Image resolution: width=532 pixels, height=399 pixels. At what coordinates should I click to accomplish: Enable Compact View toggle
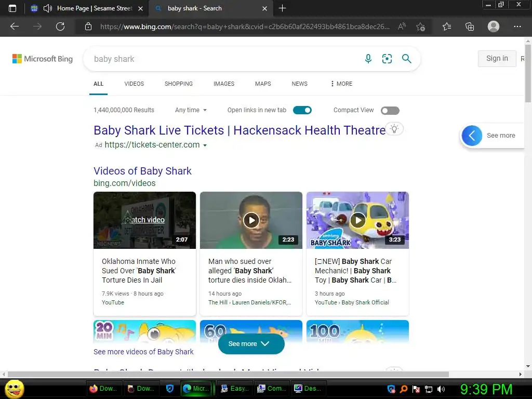[x=390, y=111]
